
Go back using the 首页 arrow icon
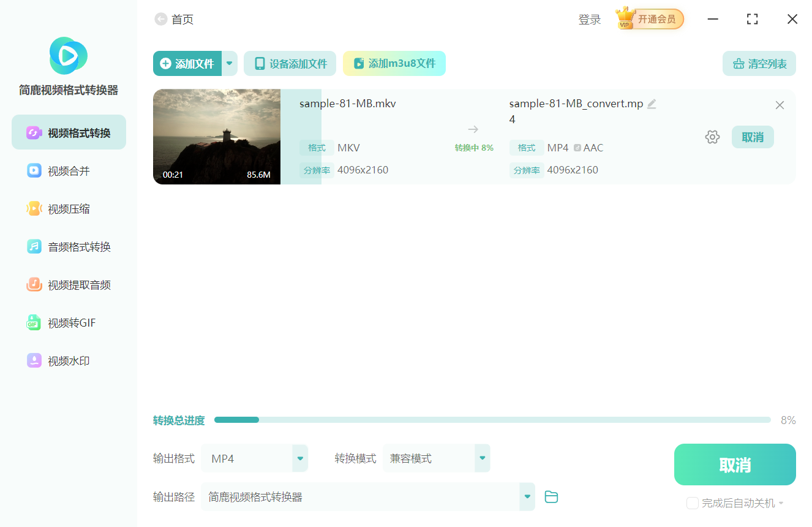click(161, 20)
